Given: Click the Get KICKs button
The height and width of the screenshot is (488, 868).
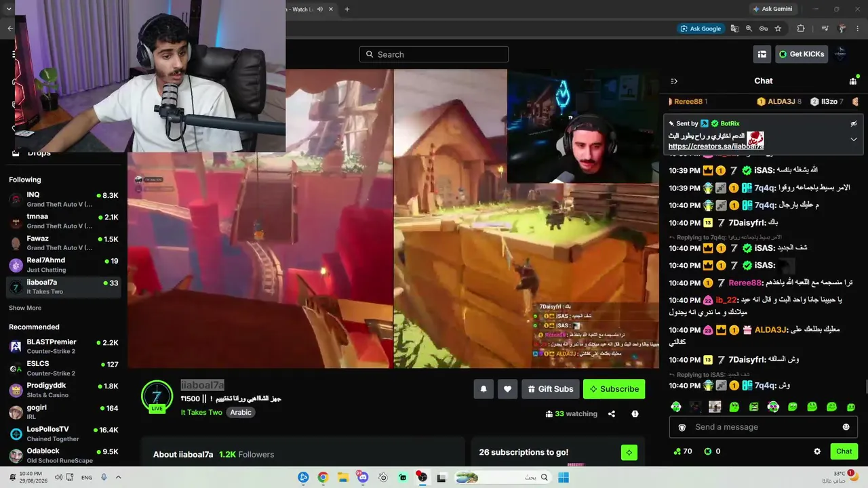Looking at the screenshot, I should point(802,54).
